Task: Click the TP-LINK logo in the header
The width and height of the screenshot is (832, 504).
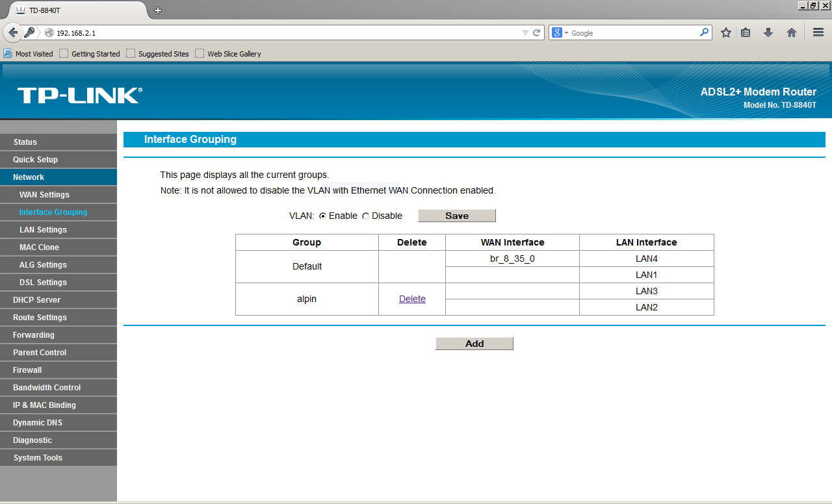Action: coord(79,95)
